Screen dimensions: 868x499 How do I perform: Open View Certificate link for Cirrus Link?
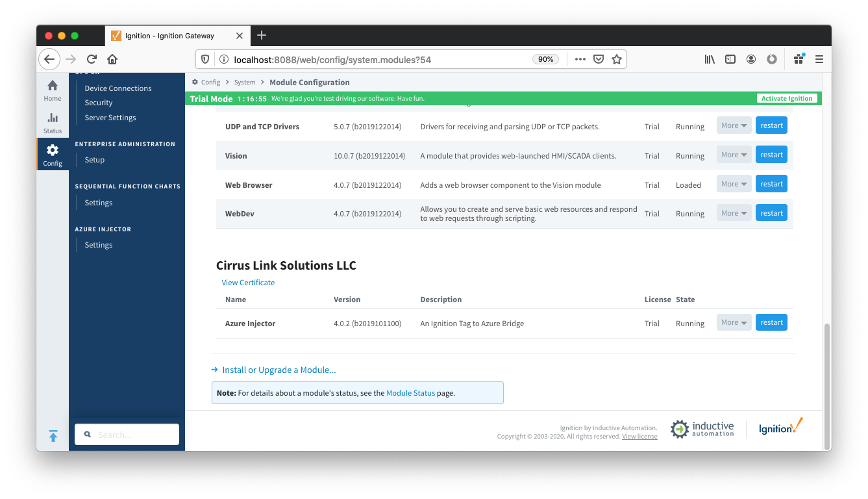(248, 283)
